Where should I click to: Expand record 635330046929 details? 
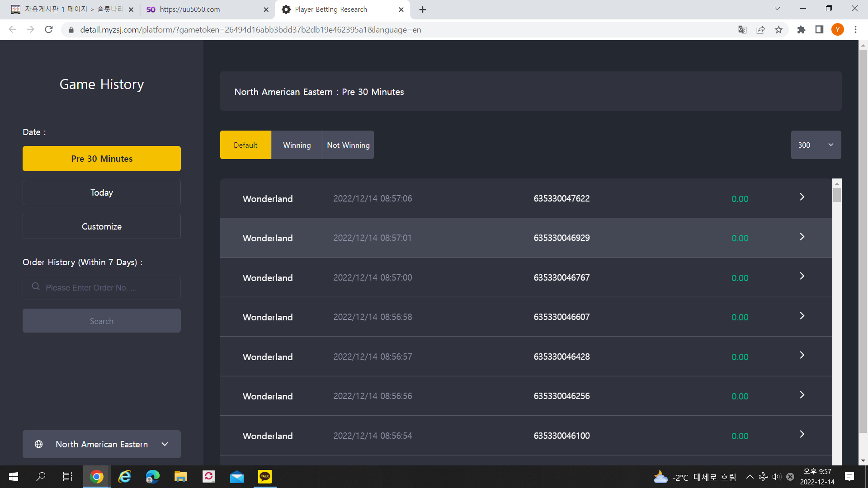click(x=802, y=237)
